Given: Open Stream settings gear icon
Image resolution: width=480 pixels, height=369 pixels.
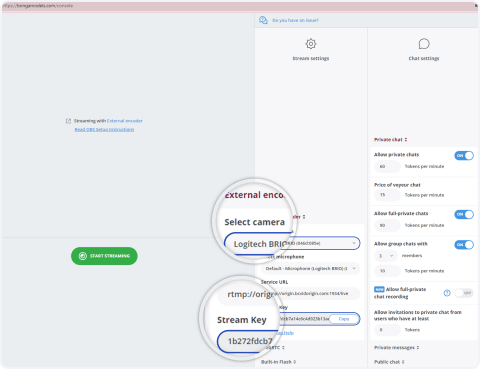Looking at the screenshot, I should (x=311, y=44).
